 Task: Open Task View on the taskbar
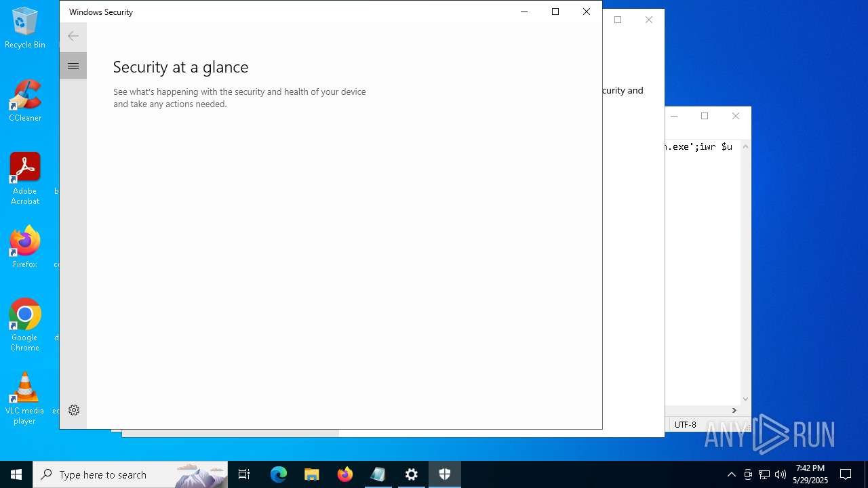tap(244, 474)
